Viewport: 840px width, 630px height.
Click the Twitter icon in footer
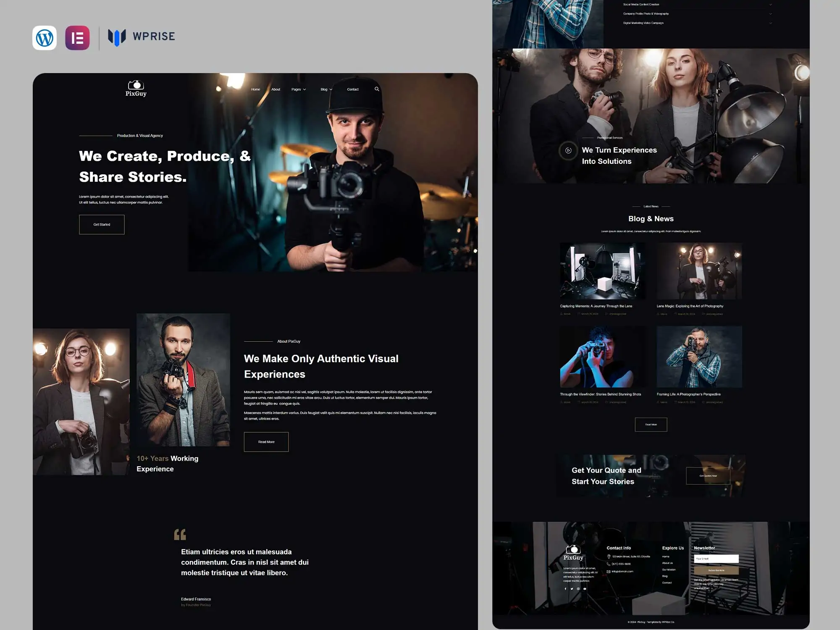pyautogui.click(x=572, y=589)
